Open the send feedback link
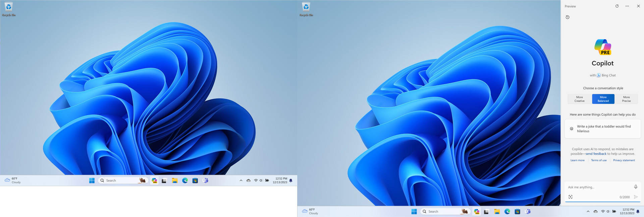 [x=596, y=154]
